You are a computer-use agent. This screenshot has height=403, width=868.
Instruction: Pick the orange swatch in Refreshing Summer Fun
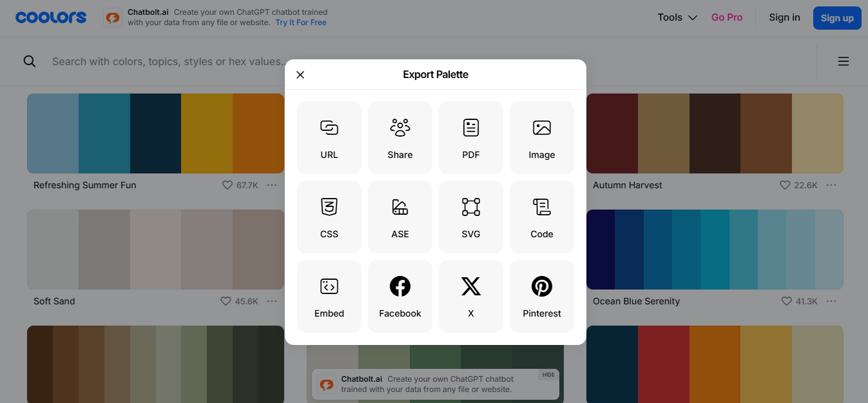pyautogui.click(x=258, y=133)
